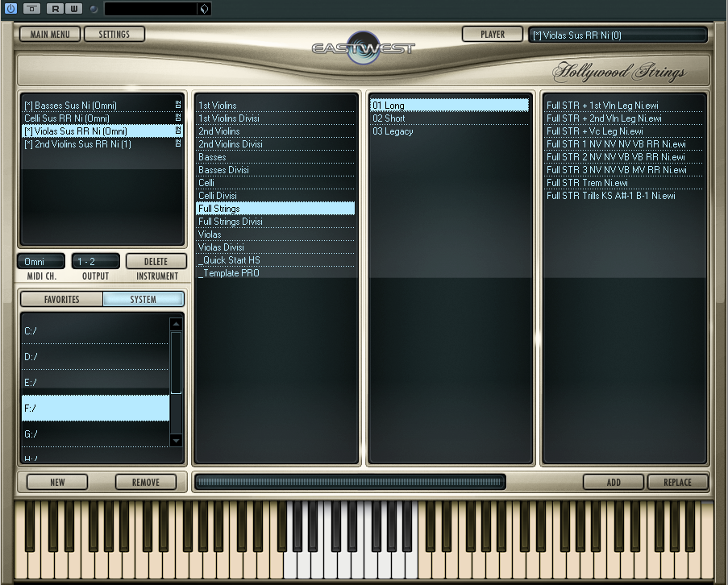Select the D:/ drive
The width and height of the screenshot is (728, 585).
(x=95, y=357)
